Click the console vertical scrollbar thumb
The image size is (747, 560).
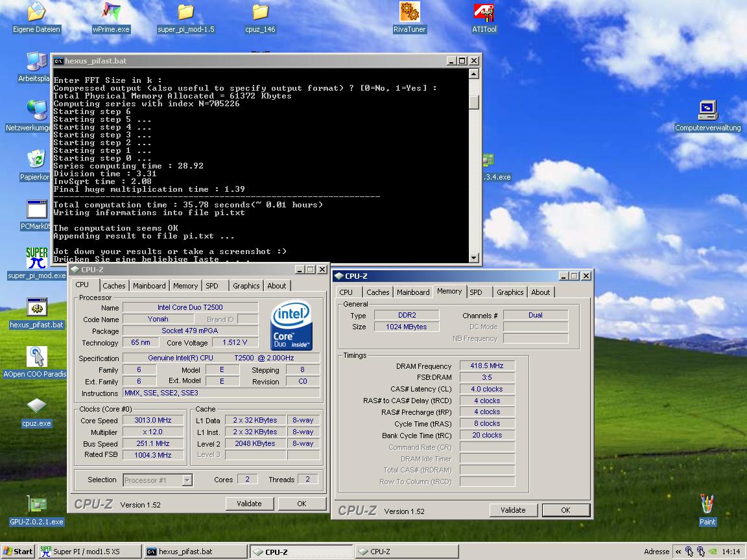[473, 102]
